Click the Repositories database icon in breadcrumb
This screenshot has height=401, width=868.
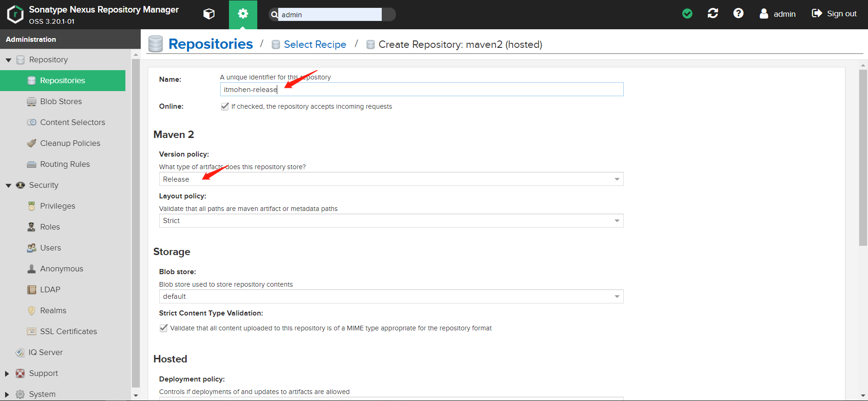pyautogui.click(x=156, y=44)
